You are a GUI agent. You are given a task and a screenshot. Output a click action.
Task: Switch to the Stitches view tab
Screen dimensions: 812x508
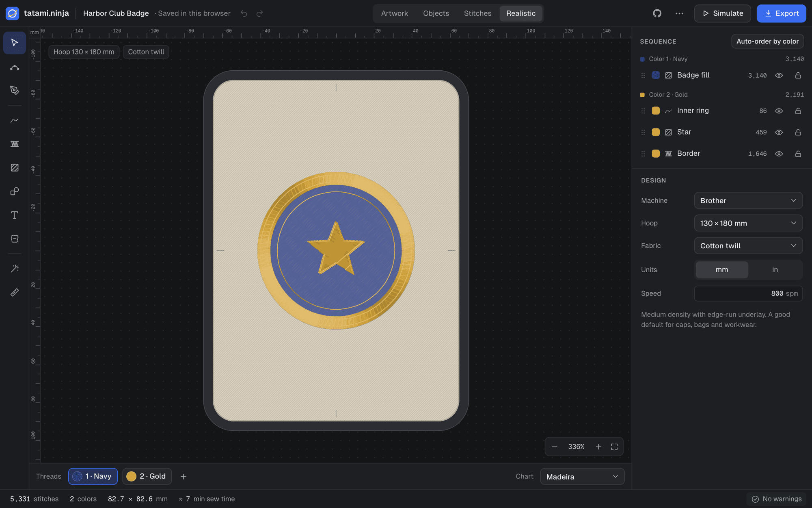(477, 13)
